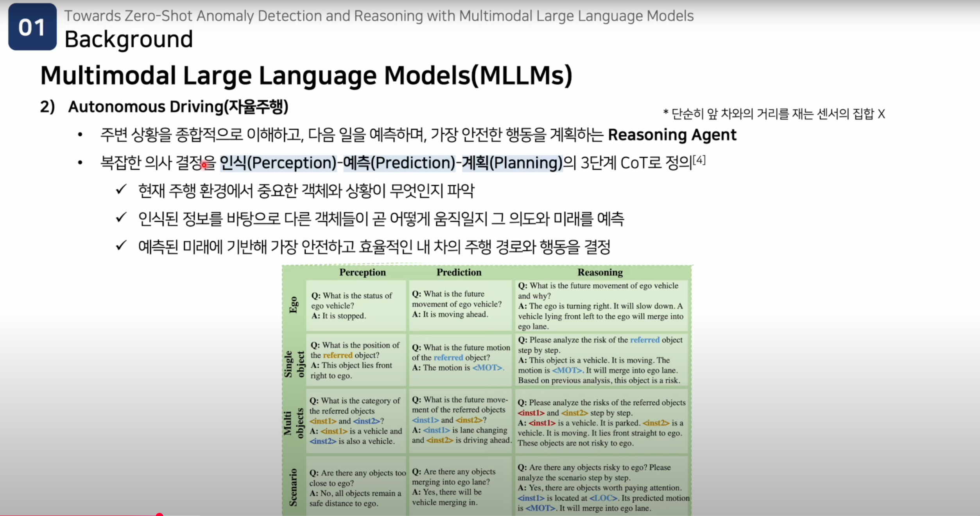Click the red video progress scrubber handle
The height and width of the screenshot is (516, 980).
(159, 515)
